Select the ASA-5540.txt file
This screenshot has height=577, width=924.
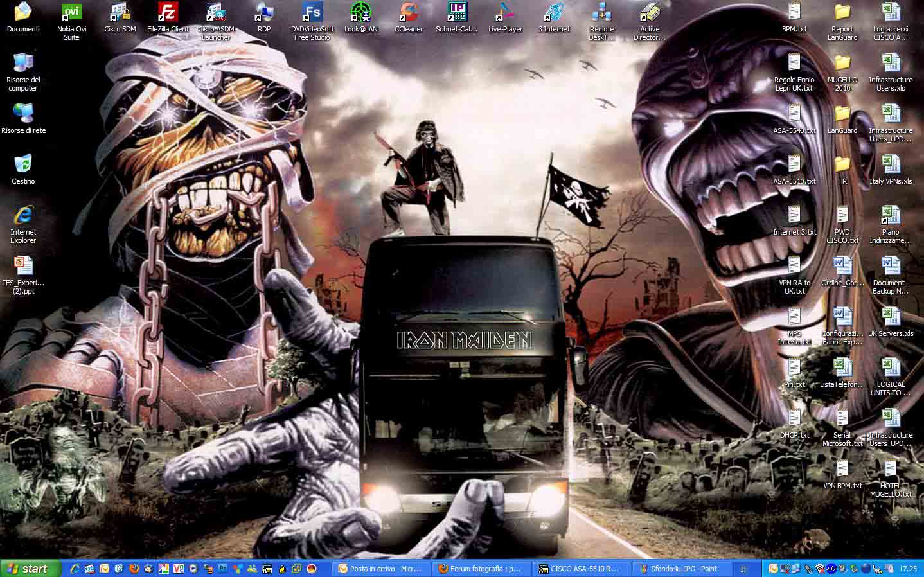click(x=794, y=114)
